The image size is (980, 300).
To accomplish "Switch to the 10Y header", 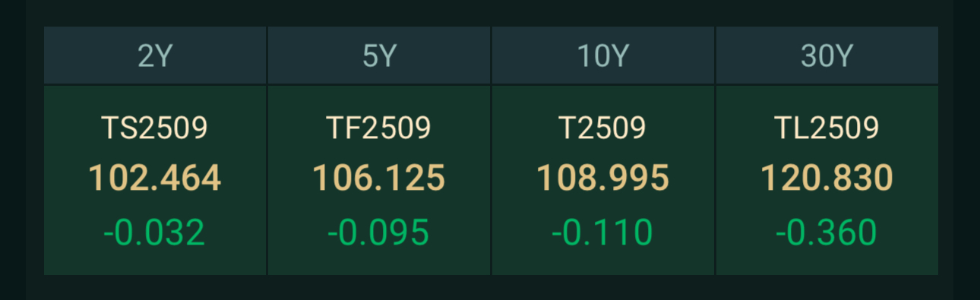I will pos(603,55).
